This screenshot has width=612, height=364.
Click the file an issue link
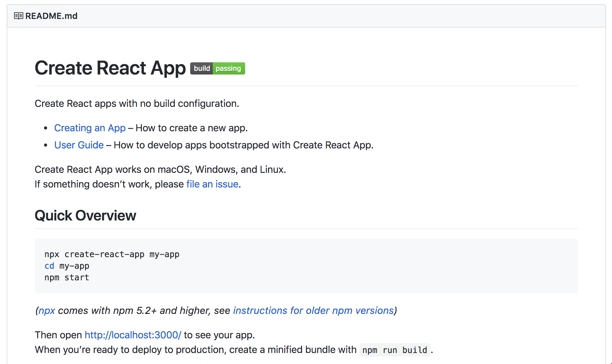[x=212, y=184]
